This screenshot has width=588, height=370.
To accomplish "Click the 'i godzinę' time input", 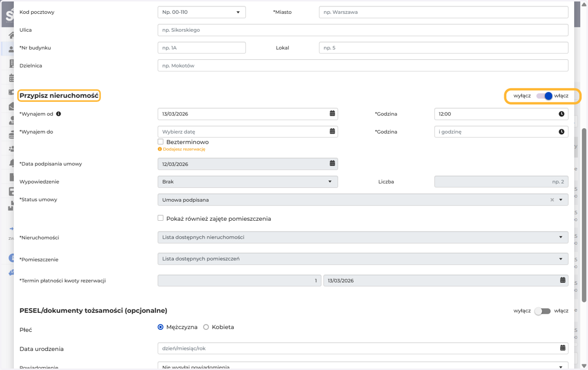I will click(501, 132).
